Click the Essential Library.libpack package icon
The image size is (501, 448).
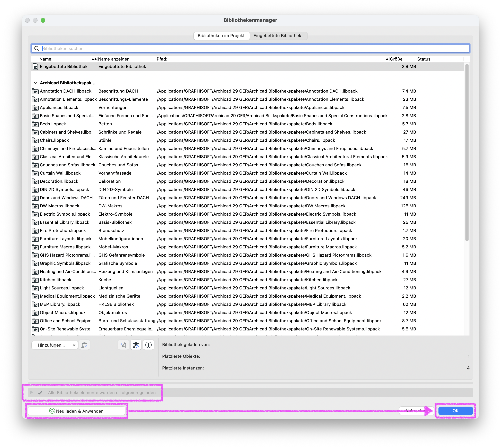click(35, 222)
